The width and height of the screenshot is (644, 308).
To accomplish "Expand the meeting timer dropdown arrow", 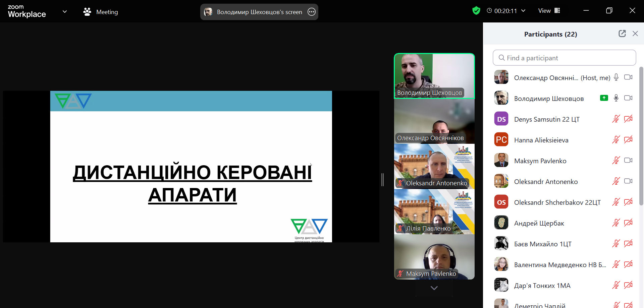I will (x=523, y=11).
